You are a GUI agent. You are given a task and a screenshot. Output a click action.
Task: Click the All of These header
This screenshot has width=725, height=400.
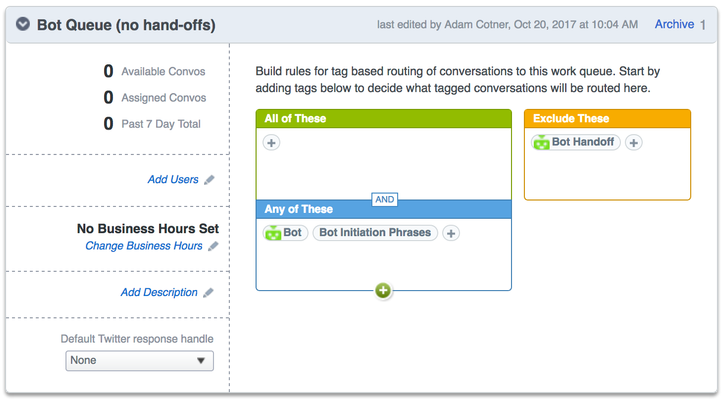tap(384, 118)
